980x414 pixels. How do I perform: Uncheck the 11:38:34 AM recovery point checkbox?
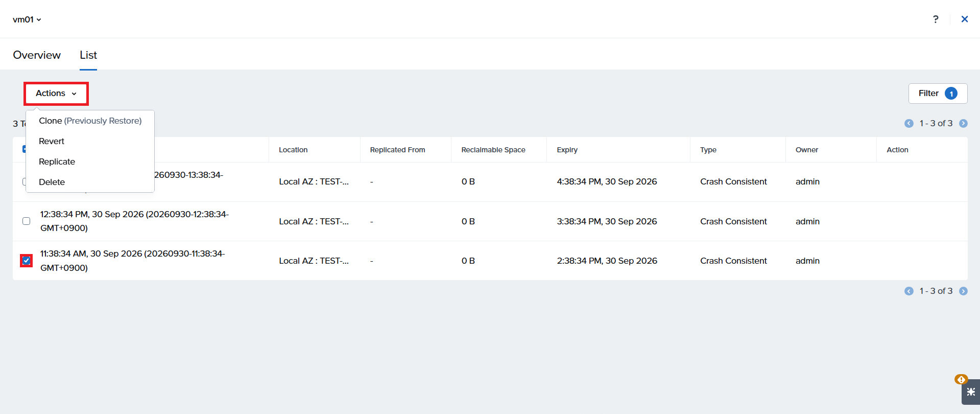click(x=27, y=261)
